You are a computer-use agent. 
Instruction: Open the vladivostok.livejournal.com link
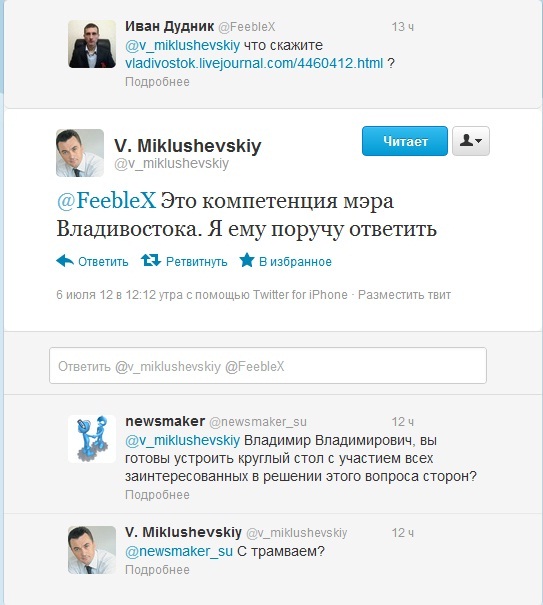(x=254, y=63)
